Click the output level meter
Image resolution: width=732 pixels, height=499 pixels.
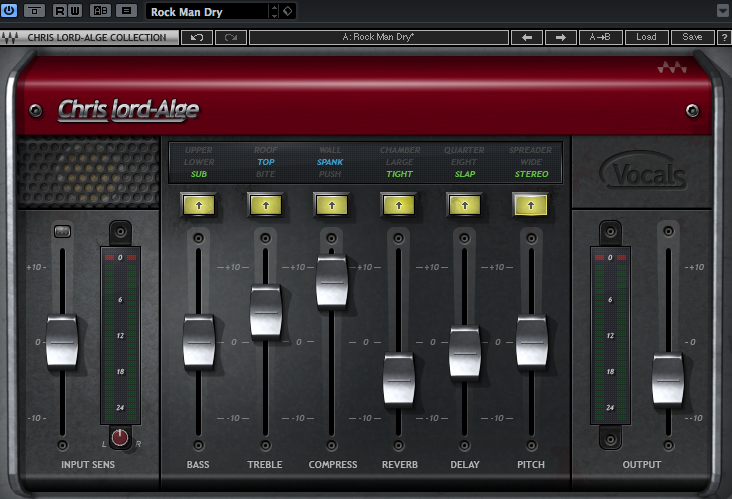click(610, 335)
